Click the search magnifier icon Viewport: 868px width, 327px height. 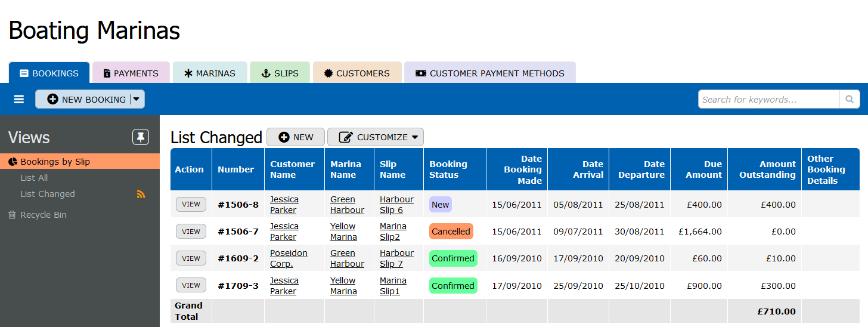tap(850, 99)
